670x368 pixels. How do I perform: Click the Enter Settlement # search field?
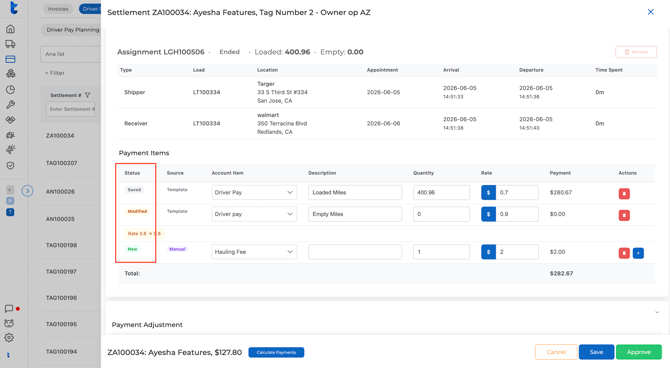coord(71,109)
